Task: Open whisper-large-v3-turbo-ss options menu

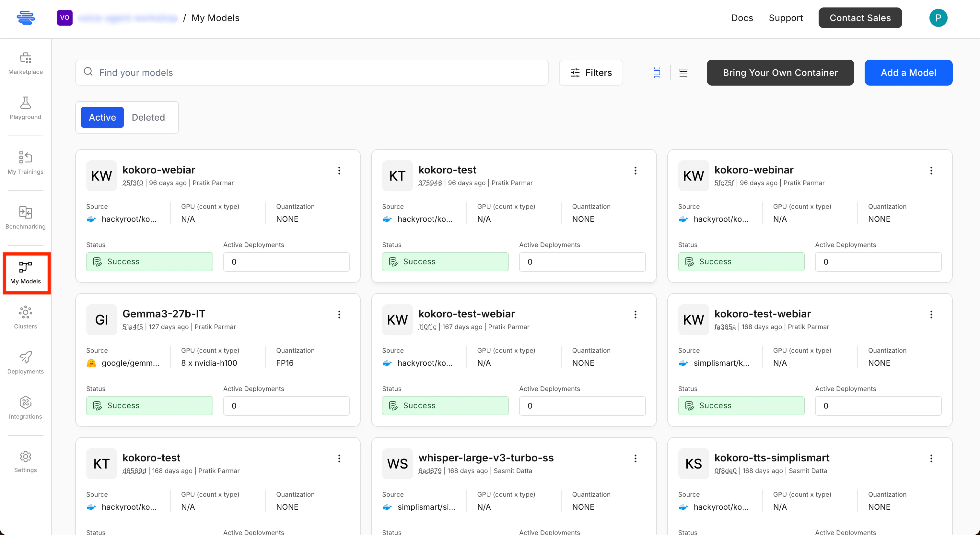Action: (635, 458)
